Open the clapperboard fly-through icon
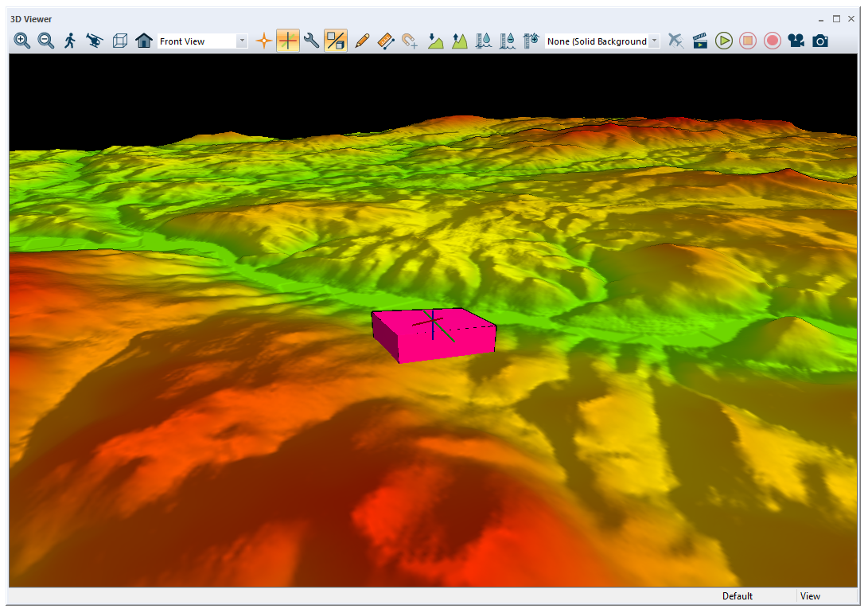Image resolution: width=868 pixels, height=609 pixels. coord(699,41)
